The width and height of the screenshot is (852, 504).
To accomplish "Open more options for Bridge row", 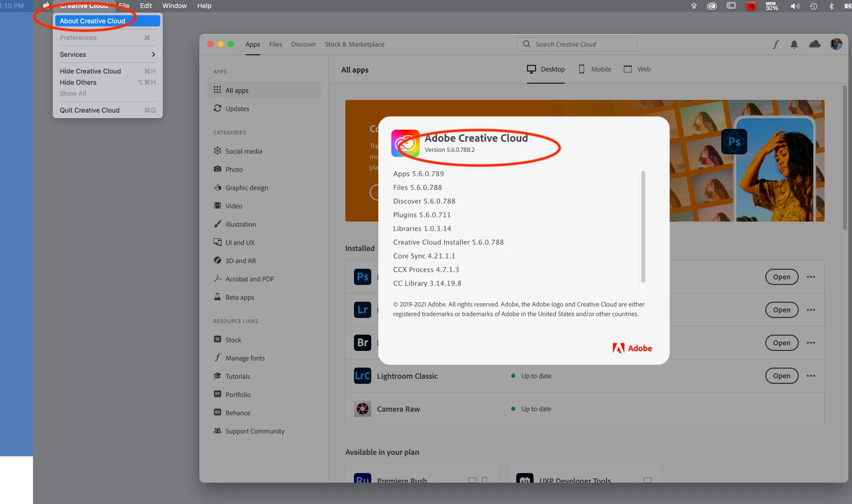I will pos(811,343).
